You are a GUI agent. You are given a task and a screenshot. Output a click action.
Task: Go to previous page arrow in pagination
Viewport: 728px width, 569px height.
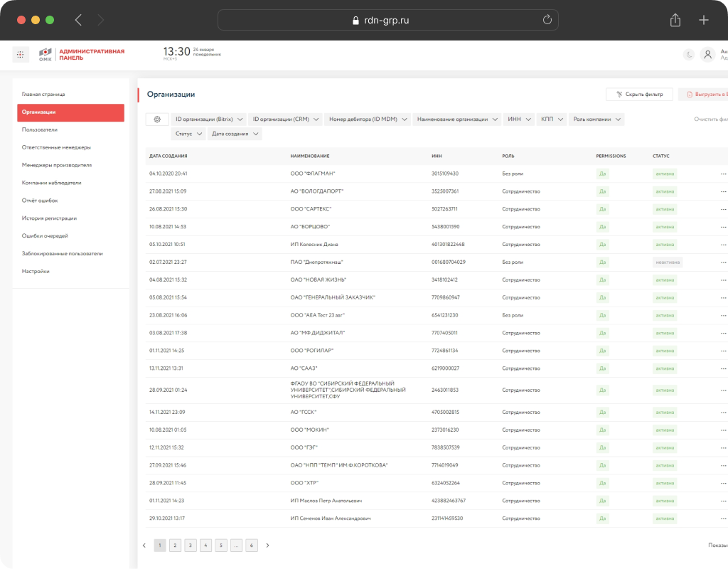point(144,546)
